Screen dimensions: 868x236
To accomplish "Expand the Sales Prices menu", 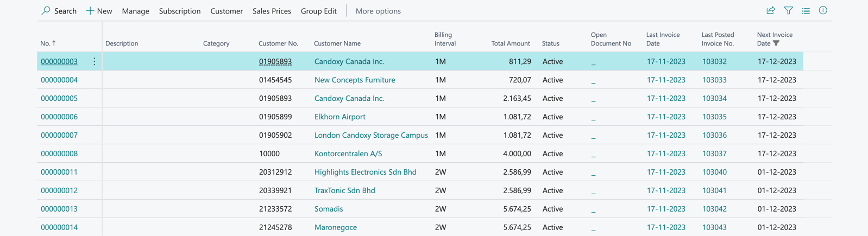I will click(x=272, y=11).
